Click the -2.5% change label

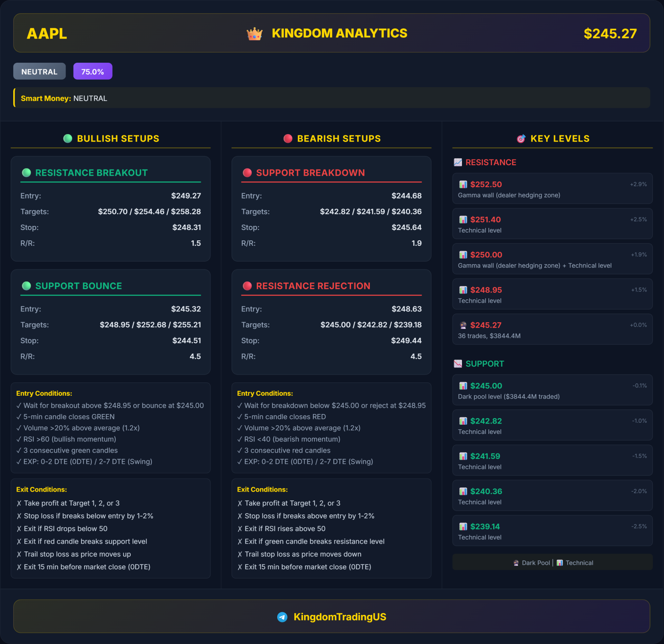coord(639,526)
